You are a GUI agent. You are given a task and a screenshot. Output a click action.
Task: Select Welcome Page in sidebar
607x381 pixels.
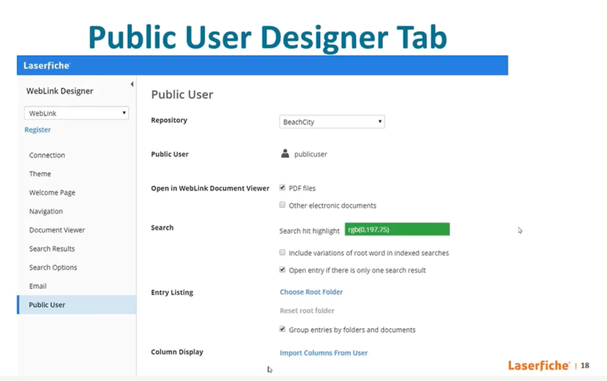click(x=52, y=192)
